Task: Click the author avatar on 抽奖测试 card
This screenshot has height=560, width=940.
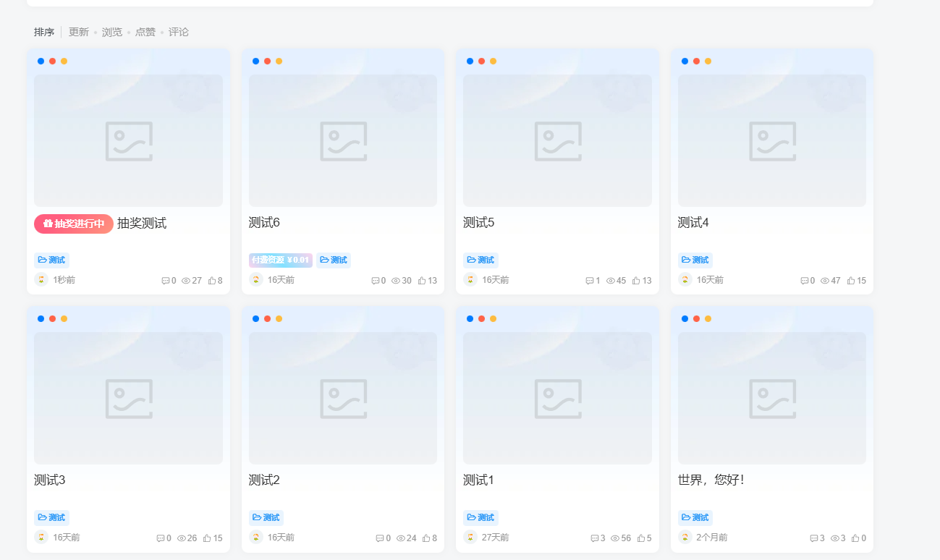Action: coord(41,280)
